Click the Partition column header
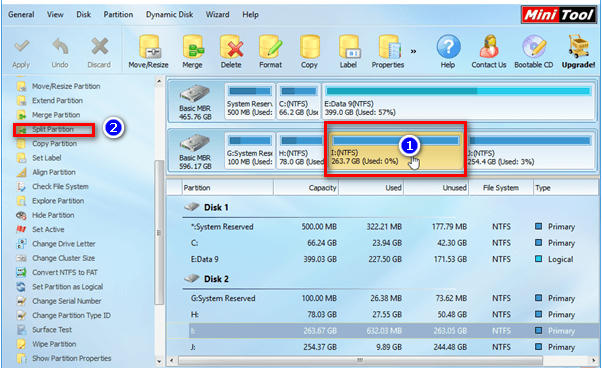602x368 pixels. (228, 188)
